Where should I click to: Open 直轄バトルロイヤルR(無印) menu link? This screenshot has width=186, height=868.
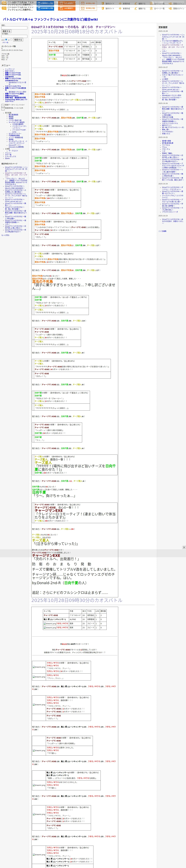point(14,94)
